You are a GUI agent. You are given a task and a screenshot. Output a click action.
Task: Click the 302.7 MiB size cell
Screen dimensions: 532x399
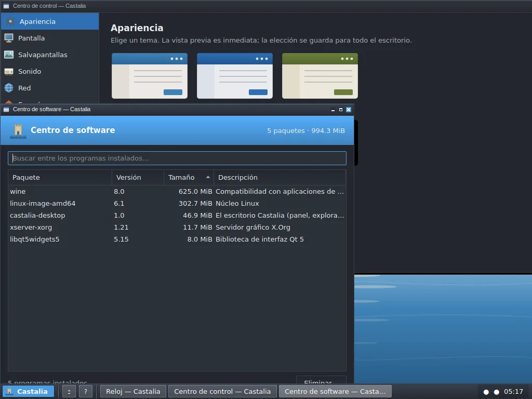[195, 203]
